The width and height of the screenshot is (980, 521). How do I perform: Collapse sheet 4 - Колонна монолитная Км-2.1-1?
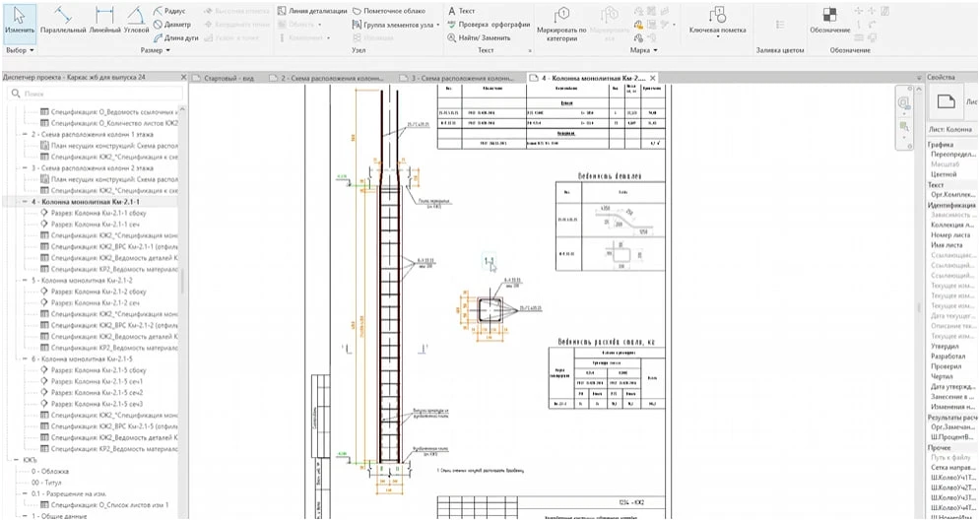tap(25, 202)
